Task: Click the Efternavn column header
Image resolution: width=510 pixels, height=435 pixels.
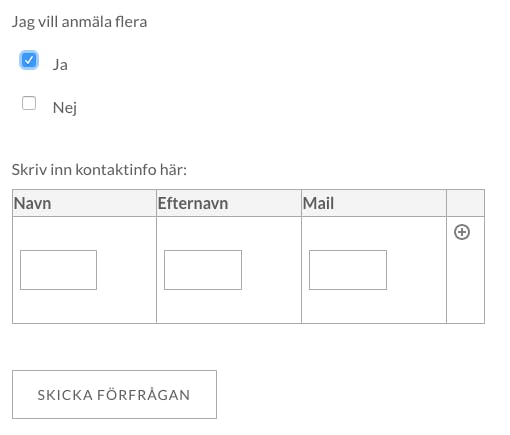Action: click(229, 203)
